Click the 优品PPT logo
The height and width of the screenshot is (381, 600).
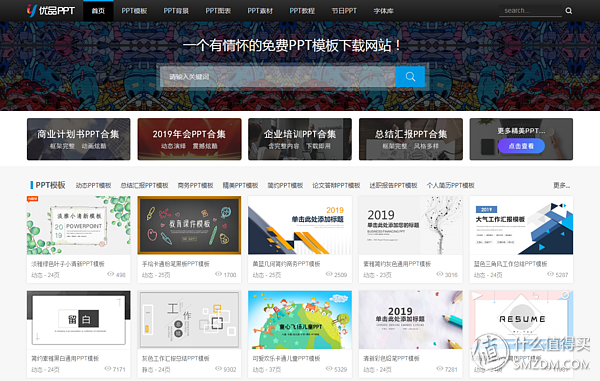(x=51, y=10)
